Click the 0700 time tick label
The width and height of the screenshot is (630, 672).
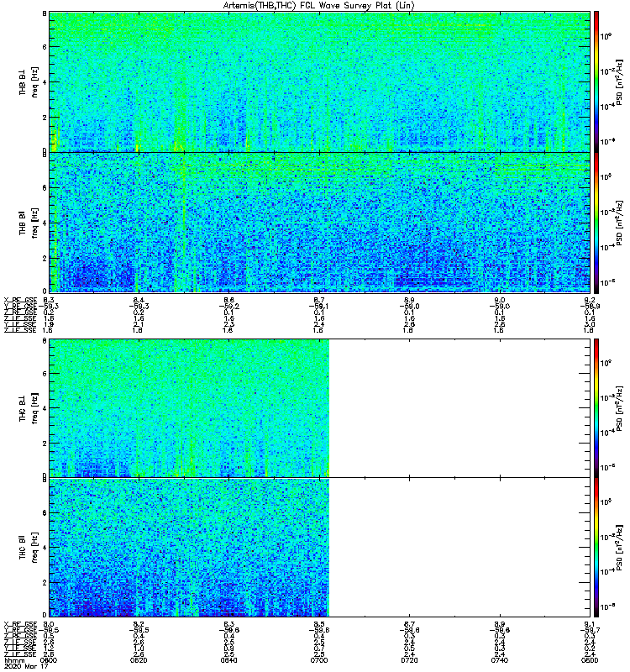pyautogui.click(x=319, y=660)
